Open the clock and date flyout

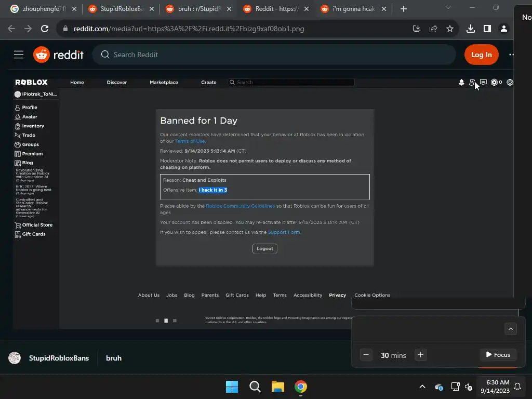(x=495, y=387)
